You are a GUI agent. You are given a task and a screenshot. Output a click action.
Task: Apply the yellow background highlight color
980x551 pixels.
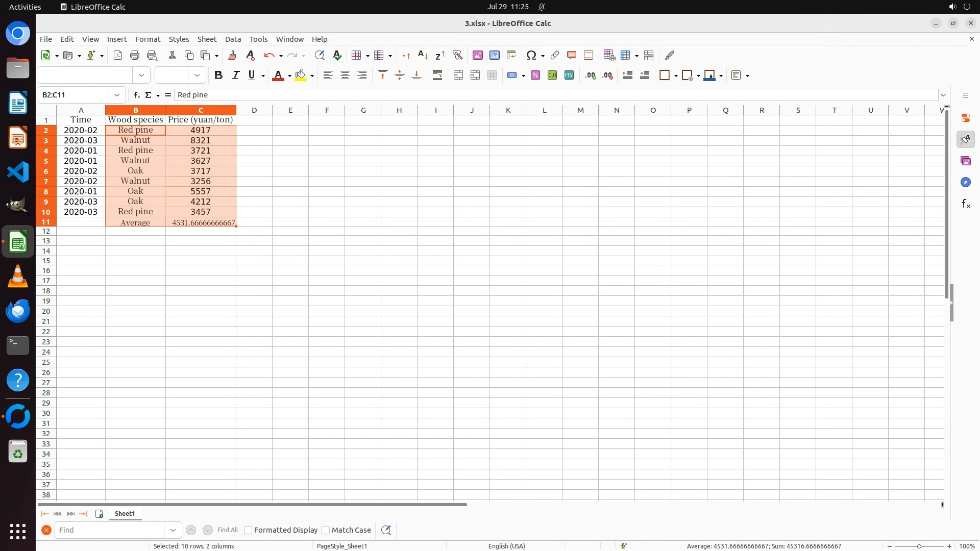[301, 76]
